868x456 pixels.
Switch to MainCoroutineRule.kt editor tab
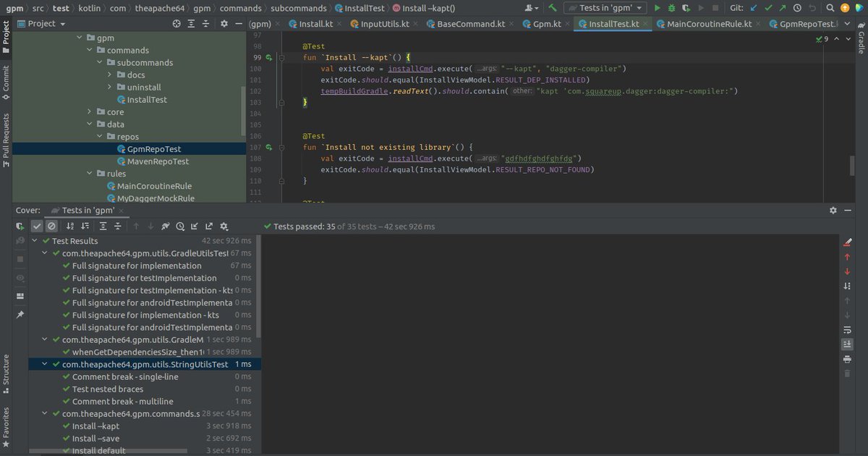tap(708, 23)
